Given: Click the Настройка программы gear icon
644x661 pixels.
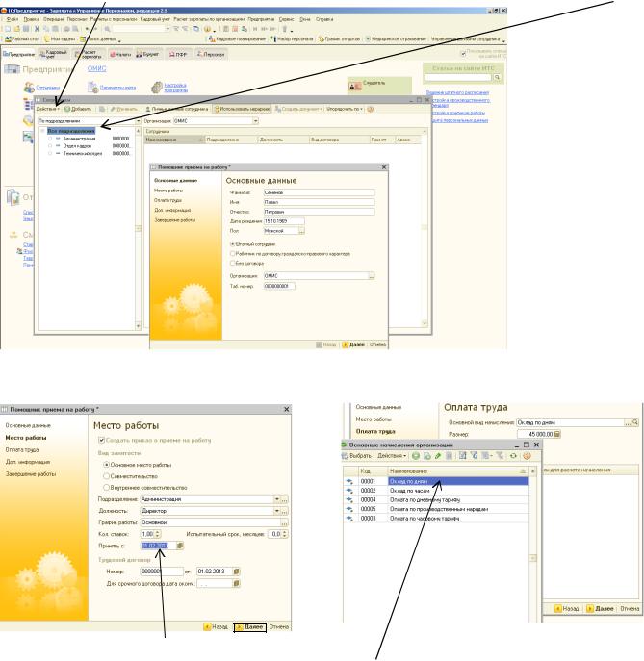Looking at the screenshot, I should coord(157,88).
